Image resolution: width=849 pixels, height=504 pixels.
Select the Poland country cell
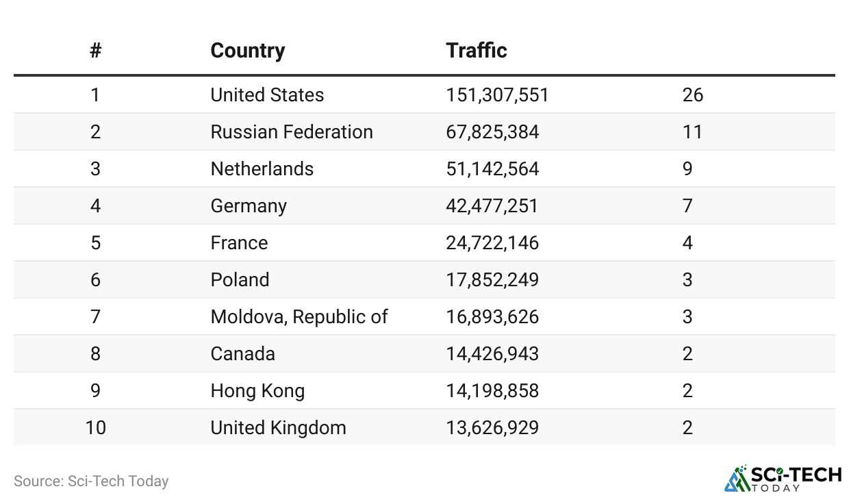(x=240, y=280)
